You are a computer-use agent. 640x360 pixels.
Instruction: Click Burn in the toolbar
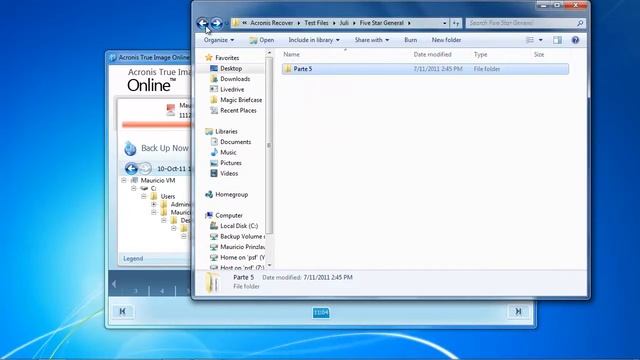[x=411, y=40]
